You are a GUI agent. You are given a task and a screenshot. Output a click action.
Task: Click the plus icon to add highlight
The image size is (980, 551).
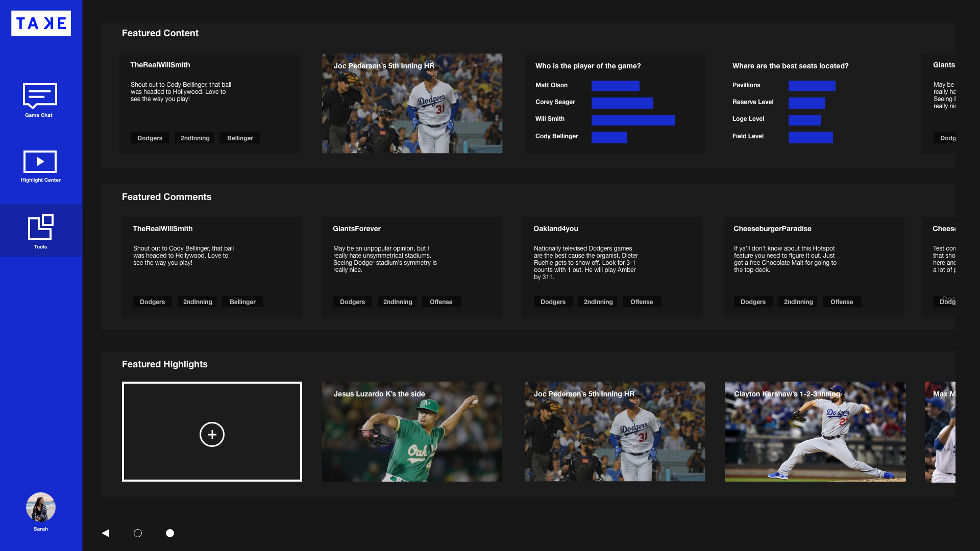click(x=212, y=434)
